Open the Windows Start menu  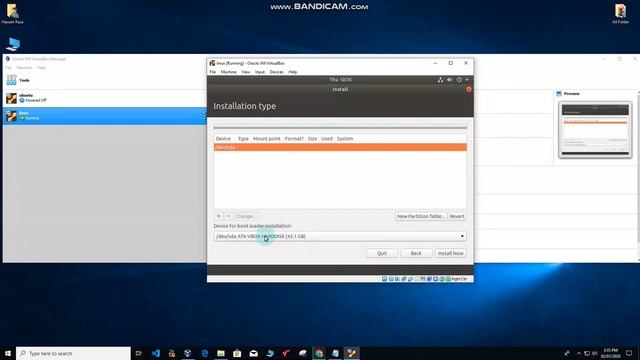tap(8, 353)
